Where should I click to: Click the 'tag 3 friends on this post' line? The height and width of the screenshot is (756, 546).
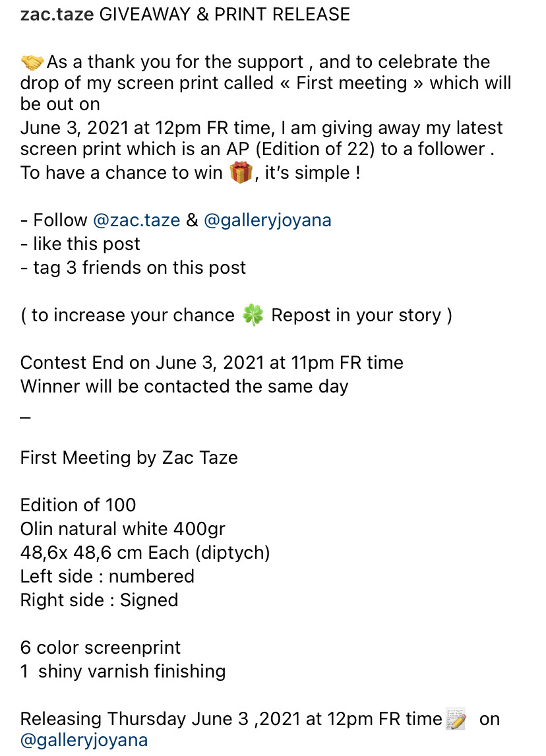click(x=133, y=268)
